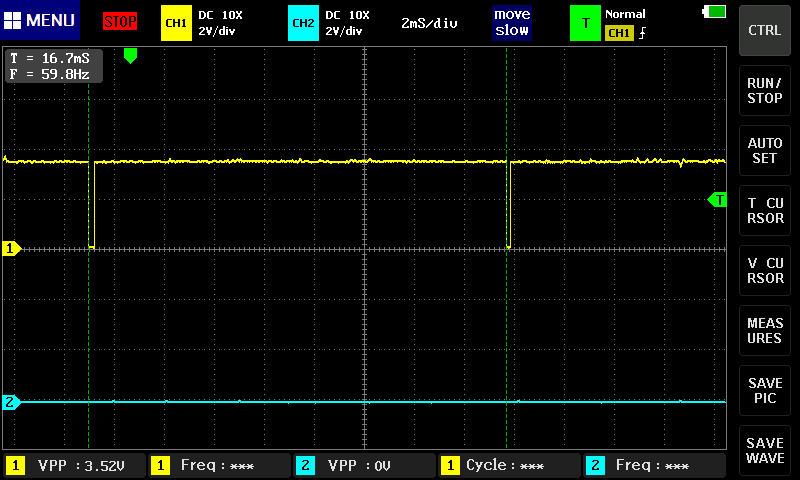Image resolution: width=800 pixels, height=480 pixels.
Task: Click the battery level icon
Action: 714,12
